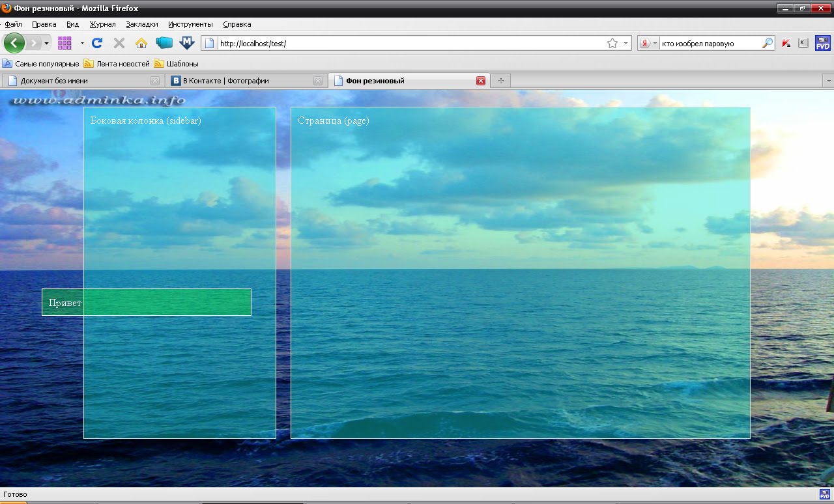Viewport: 834px width, 504px height.
Task: Open the back/forward history dropdown arrow
Action: pyautogui.click(x=46, y=44)
